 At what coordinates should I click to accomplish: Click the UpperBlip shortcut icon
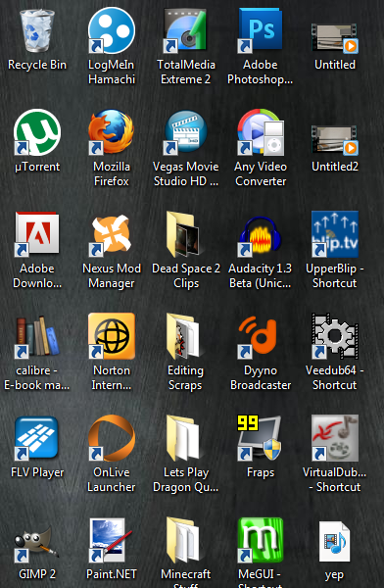(335, 234)
